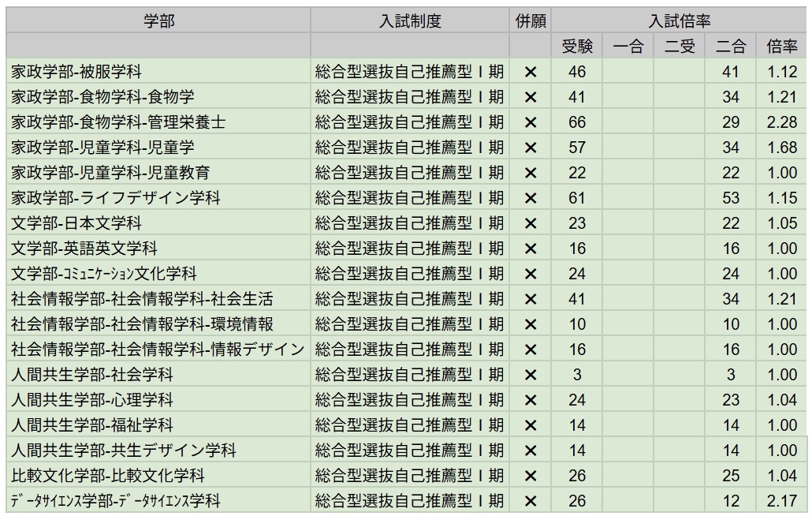Click the × mark in 家政学部-被服学科 row
812x516 pixels.
pyautogui.click(x=531, y=72)
